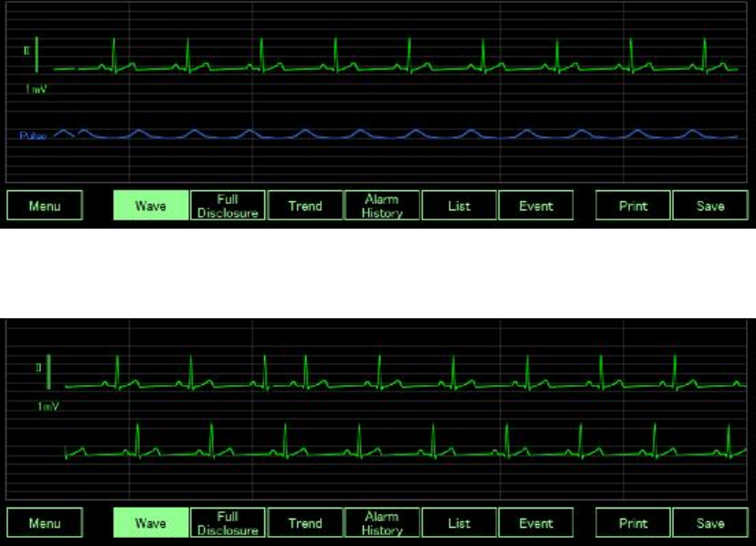Select the Wave tab in lower panel
756x546 pixels.
tap(151, 523)
